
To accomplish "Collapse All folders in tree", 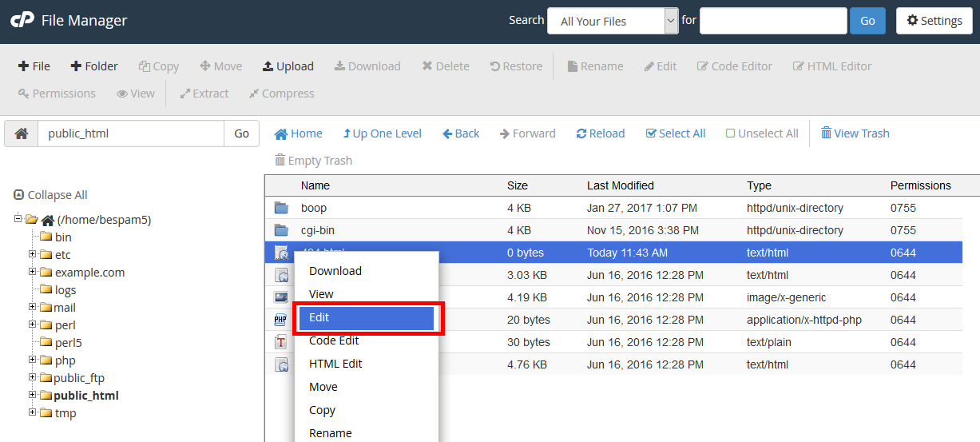I will pos(51,195).
